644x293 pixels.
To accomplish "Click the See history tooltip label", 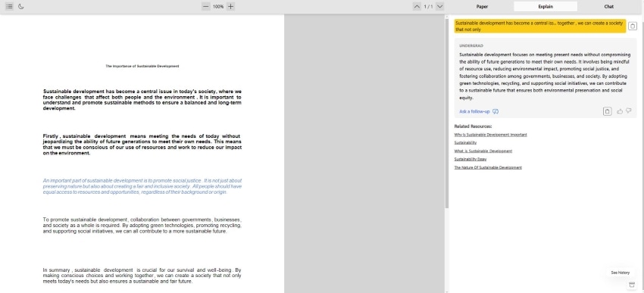I will coord(620,273).
